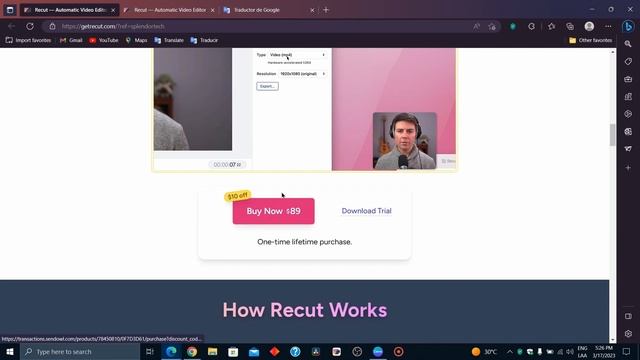Image resolution: width=640 pixels, height=360 pixels.
Task: Click the taskbar search box
Action: tap(80, 351)
